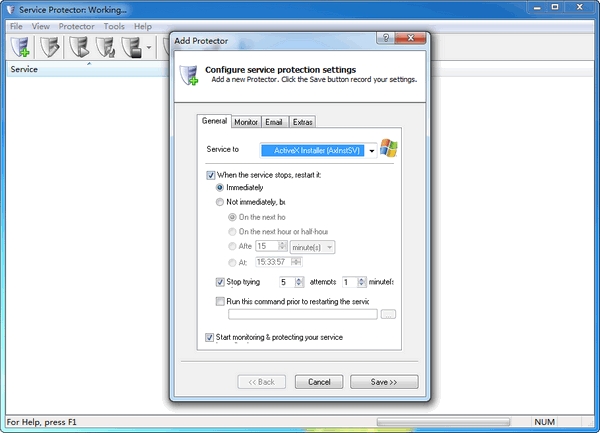Viewport: 600px width, 433px height.
Task: Click the Service Protector title bar app icon
Action: [x=11, y=9]
